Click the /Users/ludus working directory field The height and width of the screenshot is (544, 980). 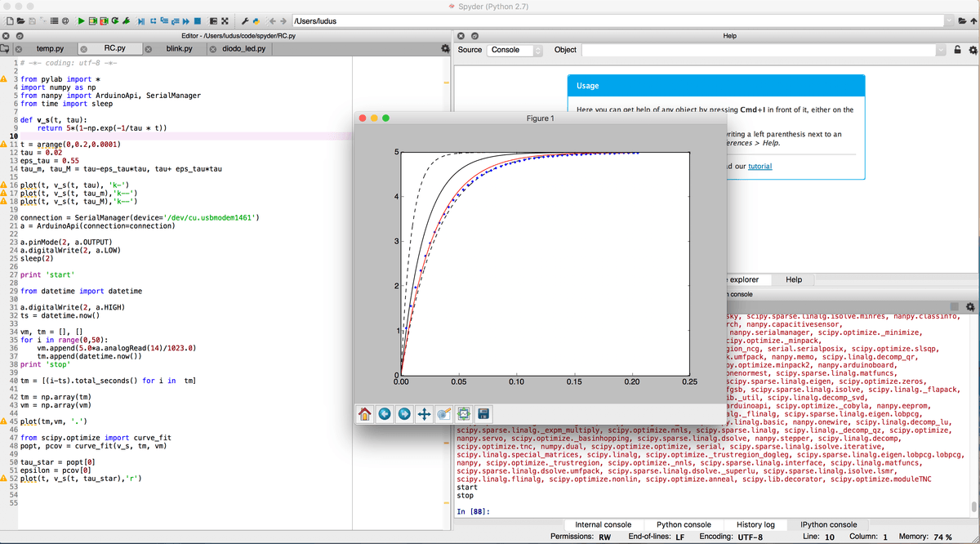pyautogui.click(x=367, y=20)
